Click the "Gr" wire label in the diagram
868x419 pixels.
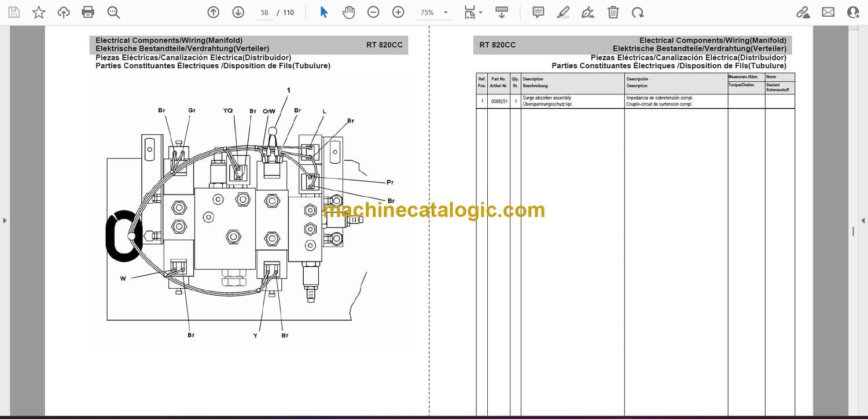[x=192, y=110]
